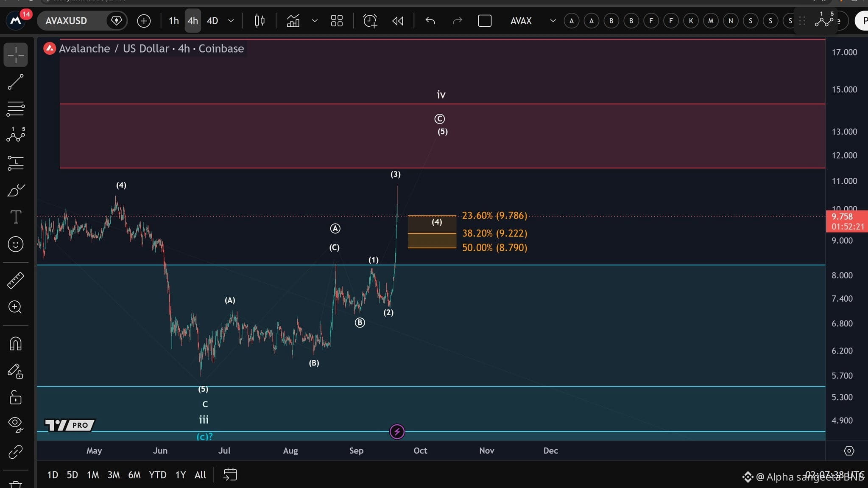Expand the indicators dropdown arrow
This screenshot has height=488, width=868.
tap(315, 21)
